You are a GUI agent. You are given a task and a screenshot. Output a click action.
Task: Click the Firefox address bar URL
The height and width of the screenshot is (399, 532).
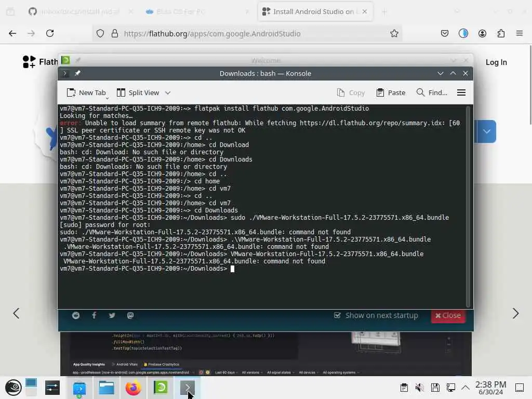tap(212, 34)
